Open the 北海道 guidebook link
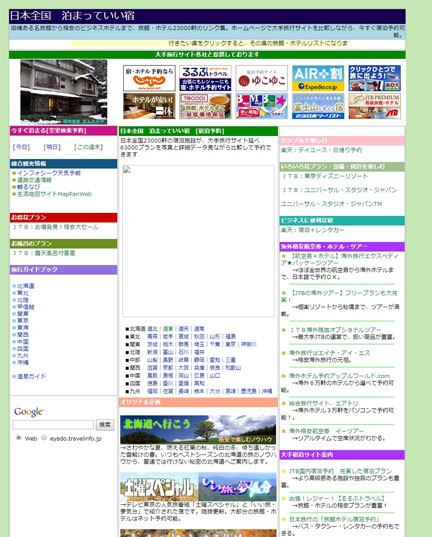This screenshot has height=537, width=432. pyautogui.click(x=26, y=286)
